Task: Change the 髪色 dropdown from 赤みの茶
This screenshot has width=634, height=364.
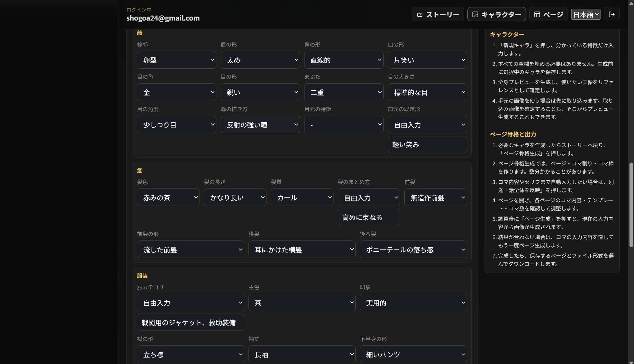Action: coord(168,197)
